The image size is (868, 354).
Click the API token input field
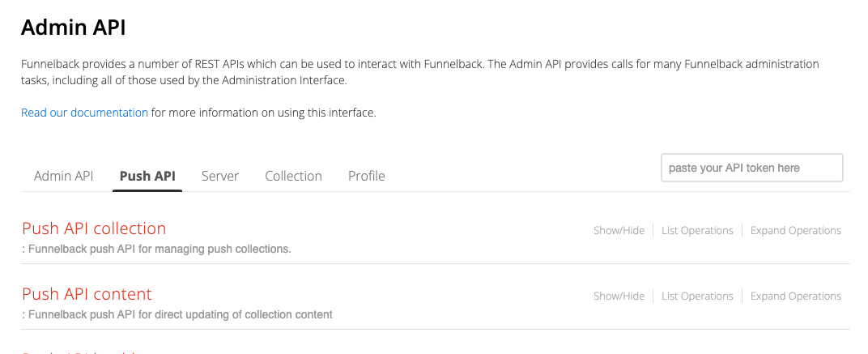pyautogui.click(x=751, y=168)
